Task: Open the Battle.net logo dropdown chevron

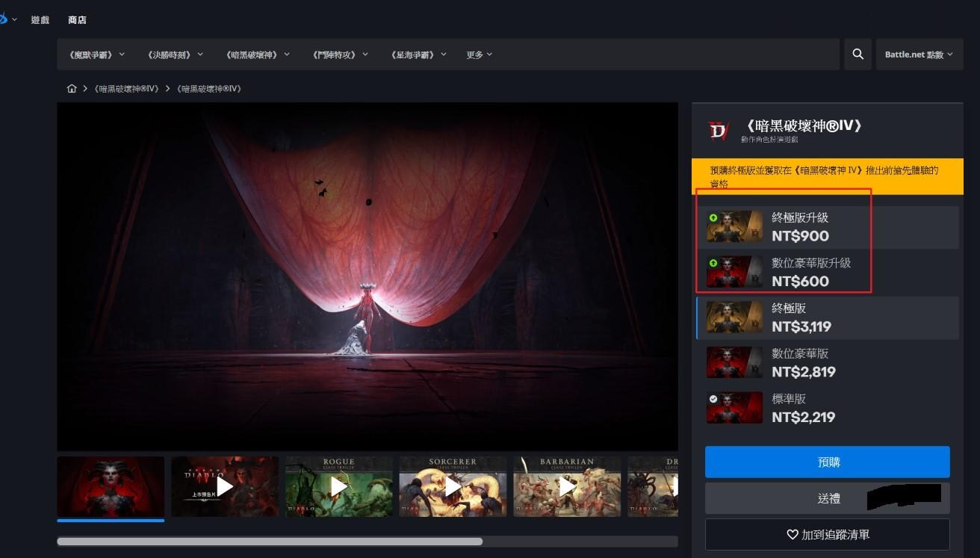Action: [15, 19]
